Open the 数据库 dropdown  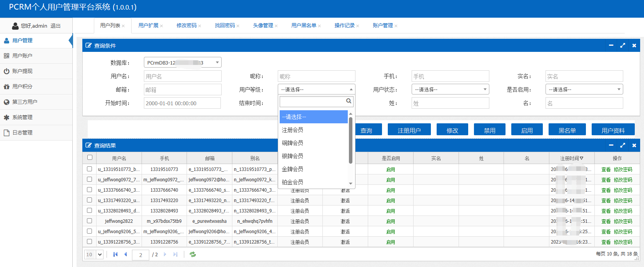pos(182,62)
